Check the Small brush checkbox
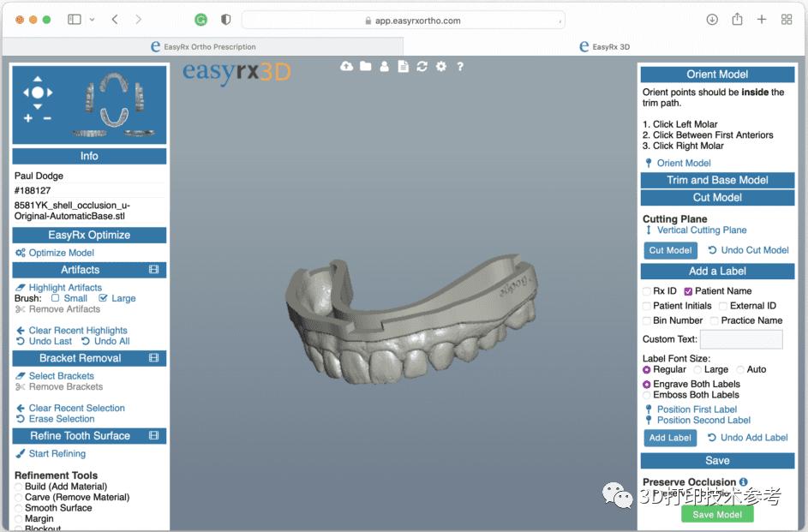808x532 pixels. coord(56,298)
